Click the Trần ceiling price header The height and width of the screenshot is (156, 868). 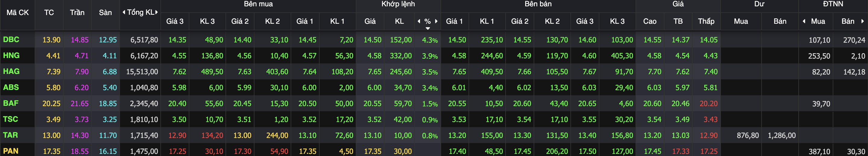77,13
